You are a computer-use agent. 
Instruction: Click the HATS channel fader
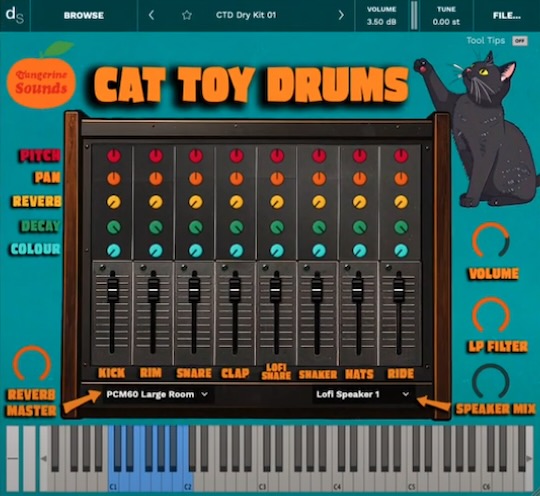pos(358,289)
